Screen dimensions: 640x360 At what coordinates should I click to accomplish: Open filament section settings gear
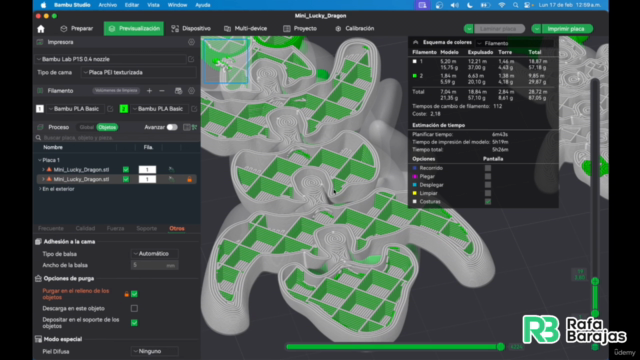point(191,91)
